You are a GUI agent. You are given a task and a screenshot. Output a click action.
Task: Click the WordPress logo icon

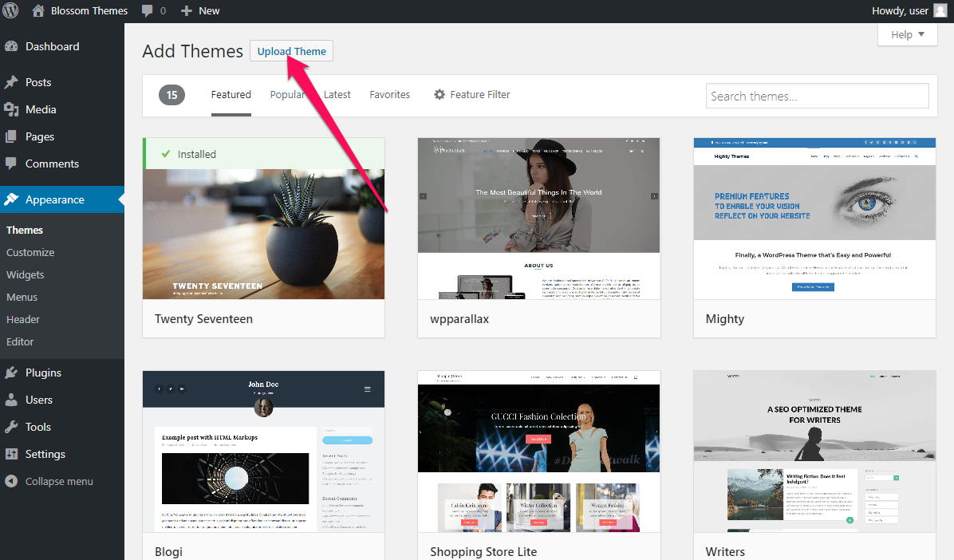(x=10, y=10)
